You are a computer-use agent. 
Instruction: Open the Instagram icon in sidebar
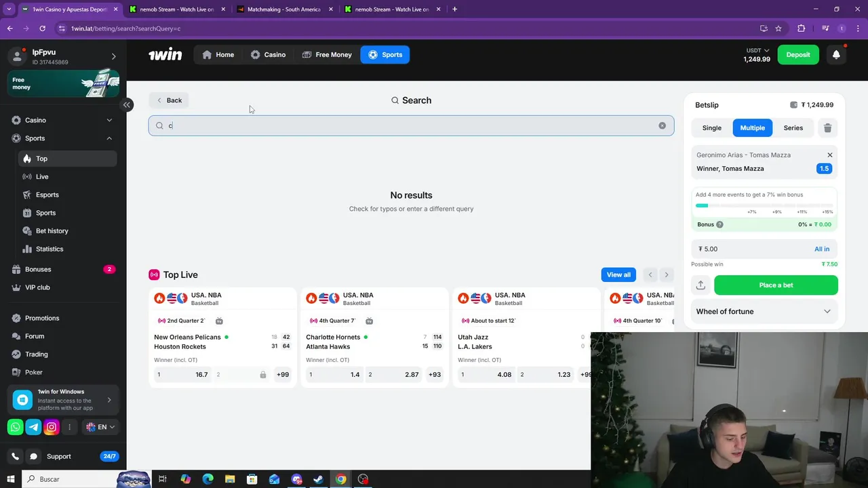52,427
